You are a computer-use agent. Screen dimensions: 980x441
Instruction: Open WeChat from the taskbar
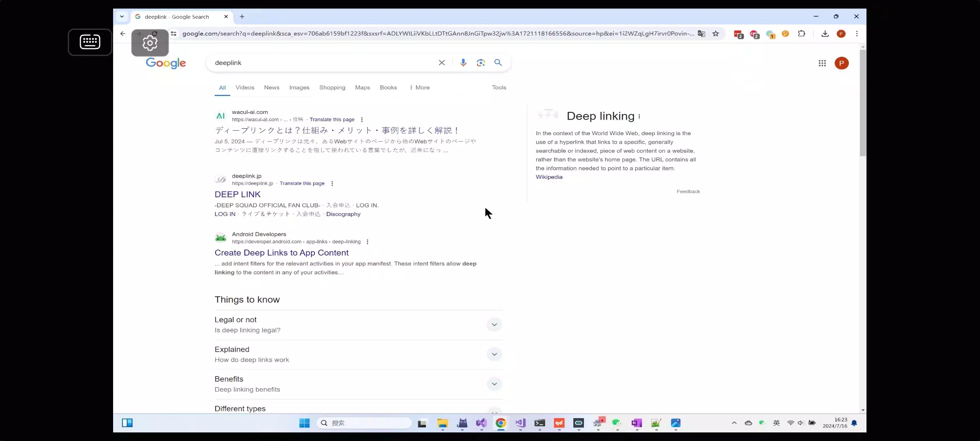point(617,423)
